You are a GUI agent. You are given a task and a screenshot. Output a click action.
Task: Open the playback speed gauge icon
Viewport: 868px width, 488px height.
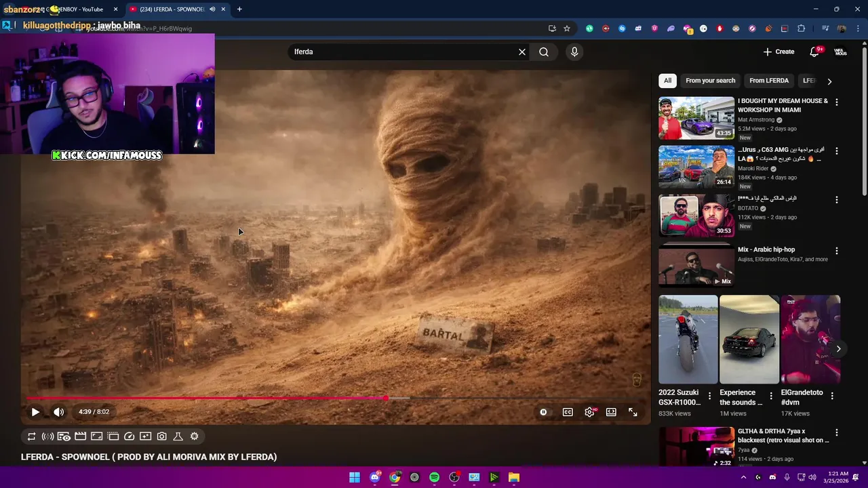coord(129,436)
